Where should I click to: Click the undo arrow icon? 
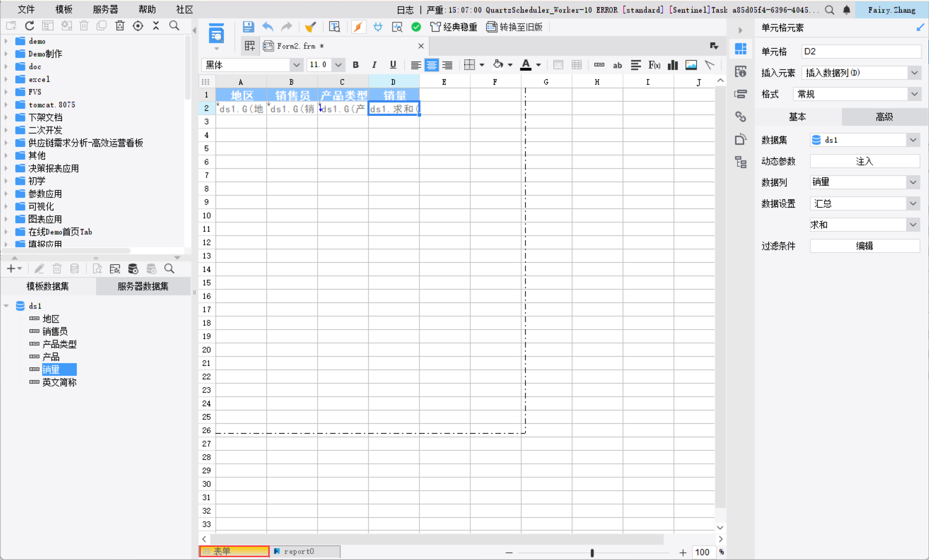(268, 27)
